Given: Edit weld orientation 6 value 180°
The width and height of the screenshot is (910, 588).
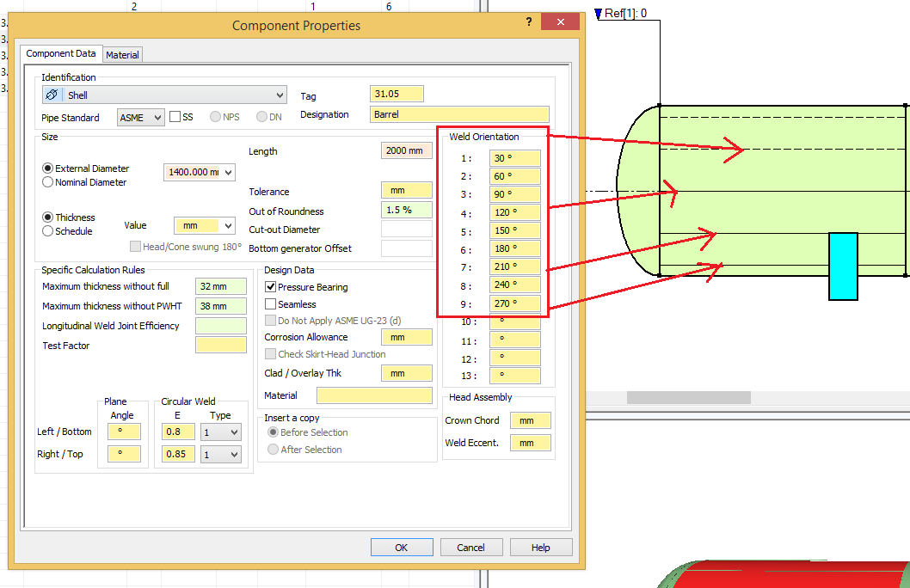Looking at the screenshot, I should [514, 248].
